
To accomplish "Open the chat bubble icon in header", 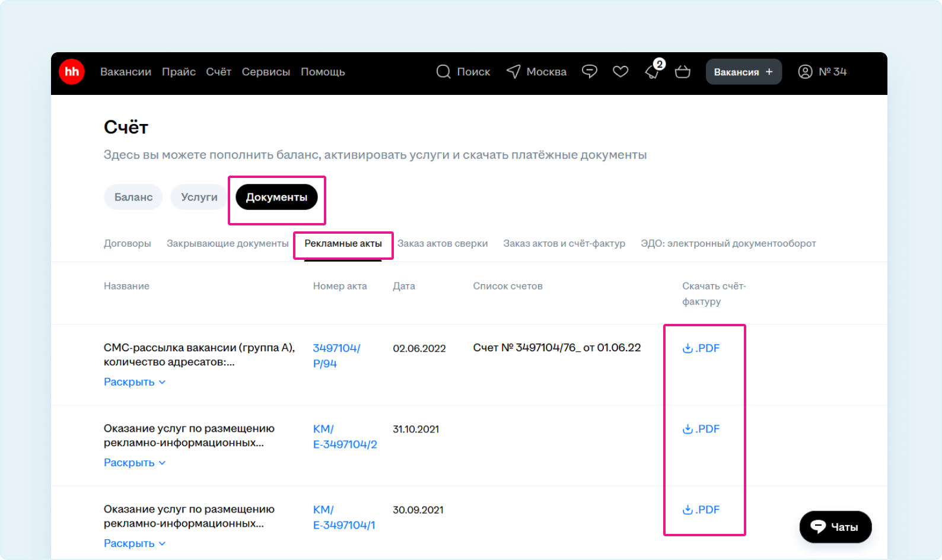I will pos(590,72).
